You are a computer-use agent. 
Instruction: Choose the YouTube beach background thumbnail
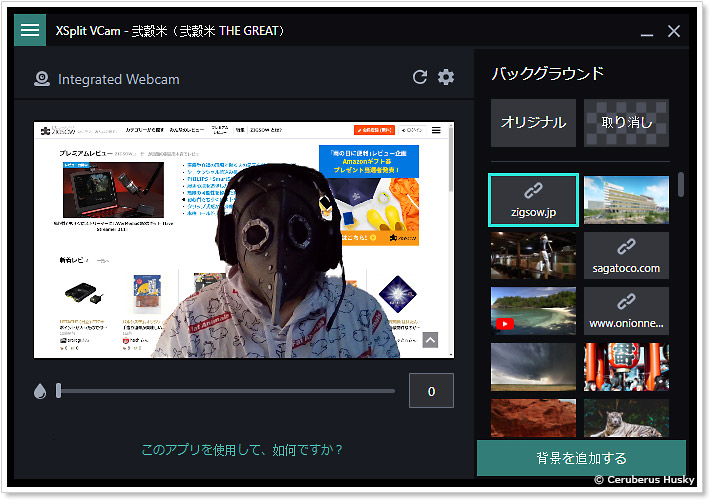coord(533,311)
